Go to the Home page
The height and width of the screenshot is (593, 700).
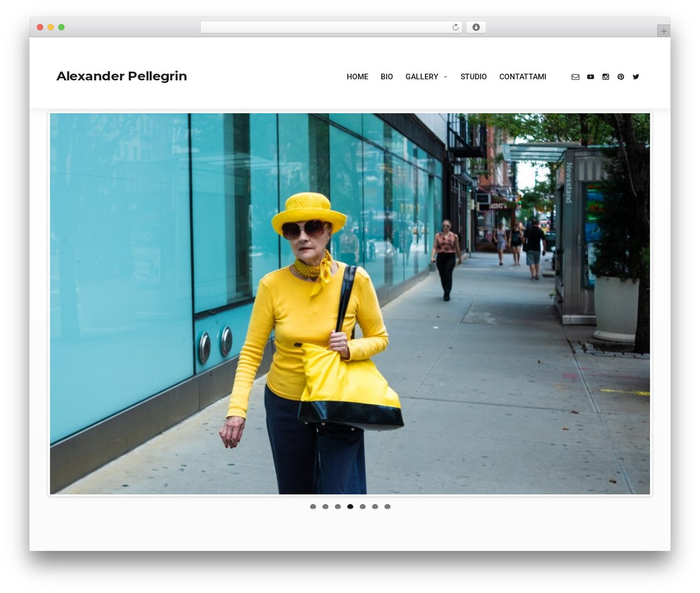click(x=358, y=77)
